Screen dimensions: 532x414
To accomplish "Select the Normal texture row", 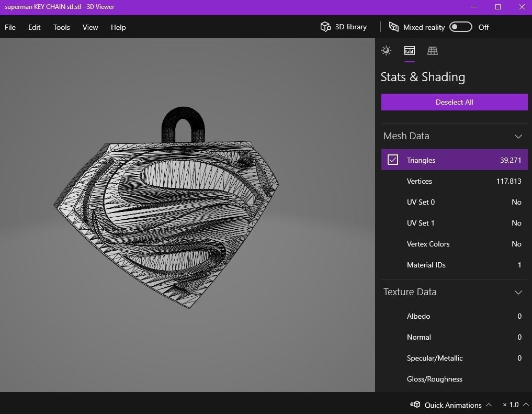I will (x=454, y=337).
